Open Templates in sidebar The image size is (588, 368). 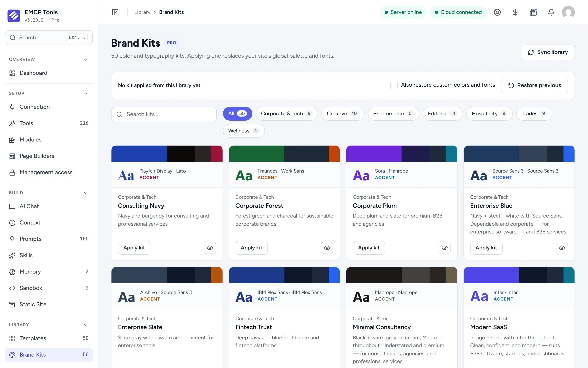coord(49,338)
